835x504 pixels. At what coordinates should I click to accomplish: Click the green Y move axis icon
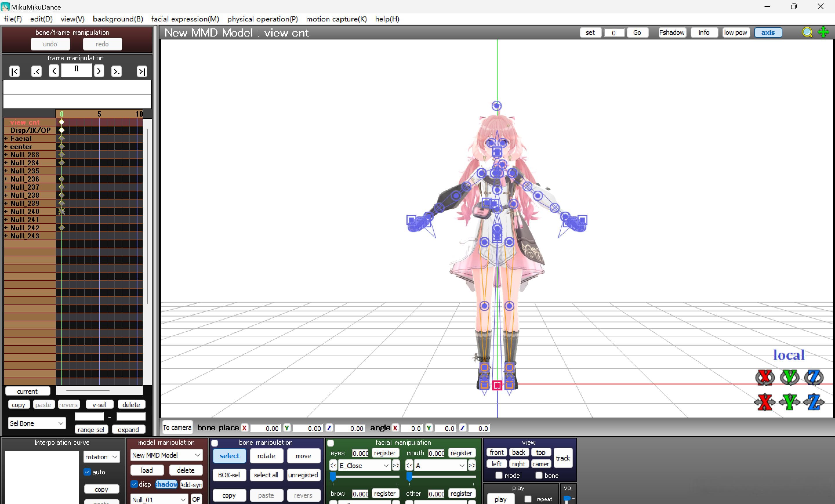click(x=789, y=402)
